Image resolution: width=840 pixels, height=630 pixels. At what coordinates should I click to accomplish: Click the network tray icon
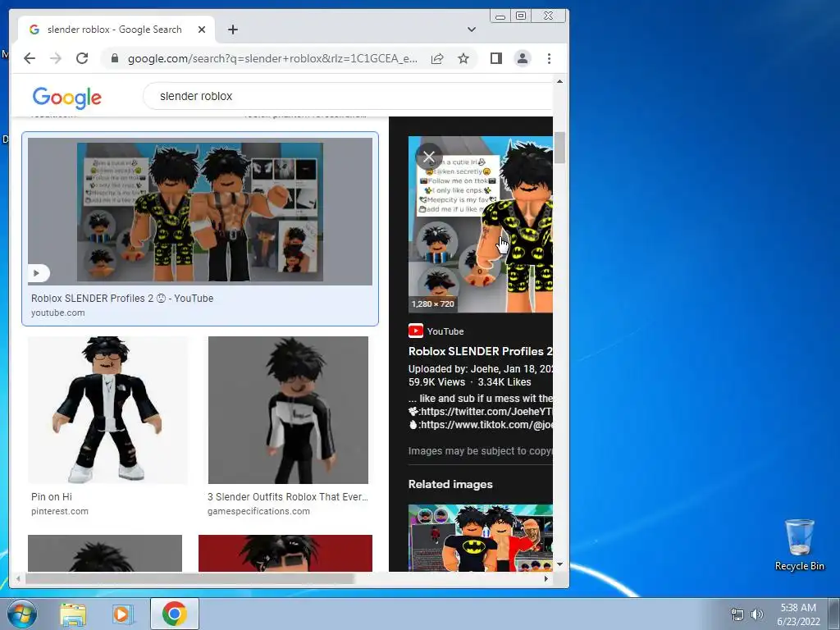737,614
